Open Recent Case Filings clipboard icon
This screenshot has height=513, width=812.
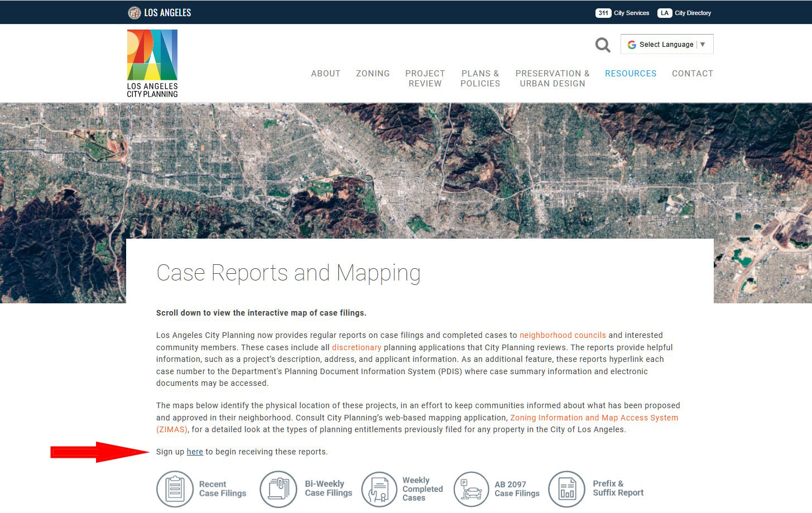pyautogui.click(x=175, y=489)
